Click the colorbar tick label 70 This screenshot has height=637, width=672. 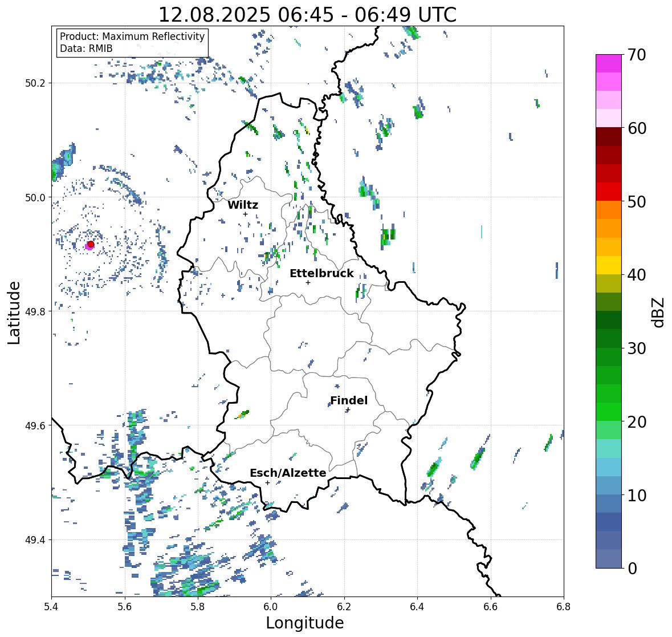(637, 55)
